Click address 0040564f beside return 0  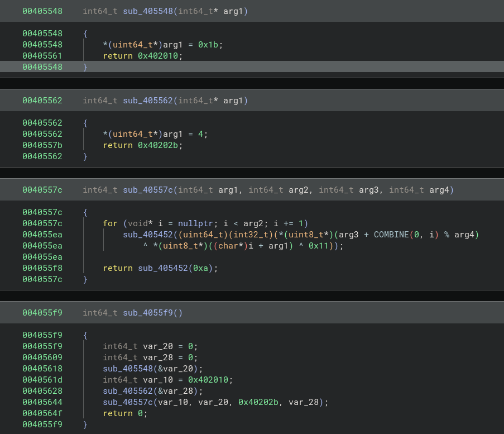tap(42, 413)
